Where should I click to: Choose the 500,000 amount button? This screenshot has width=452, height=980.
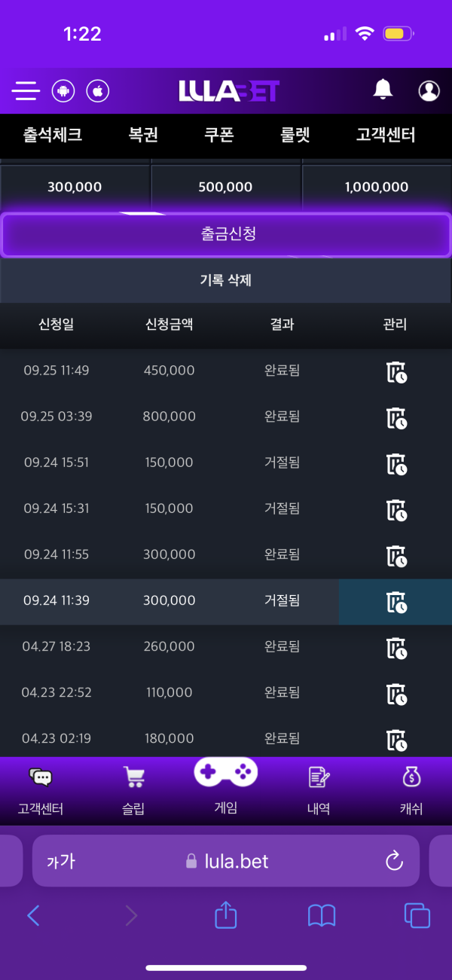pyautogui.click(x=225, y=187)
